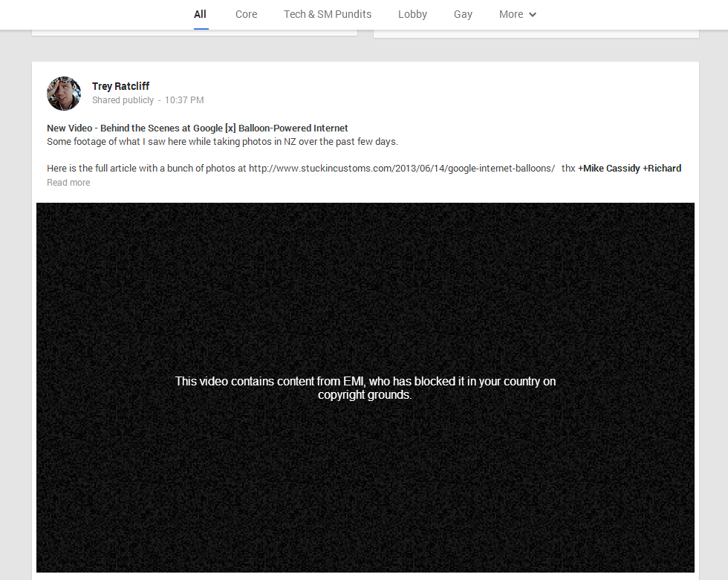Select the Gay circle tab
728x580 pixels.
(x=463, y=14)
